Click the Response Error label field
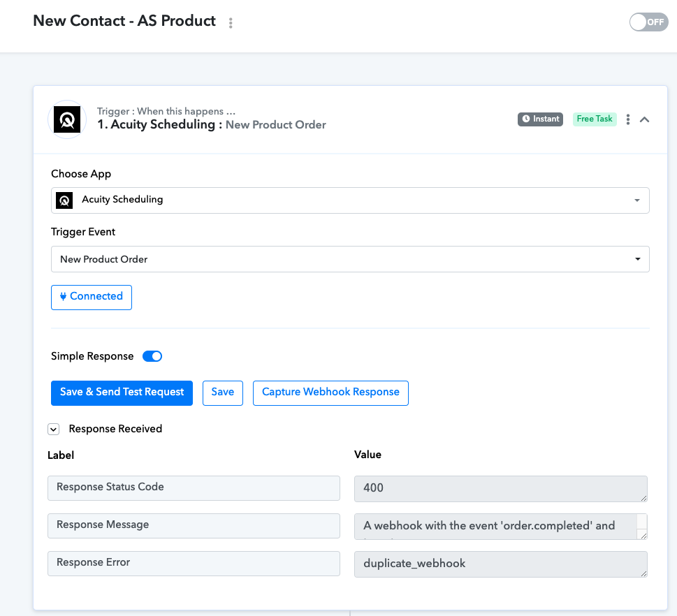 (x=194, y=564)
